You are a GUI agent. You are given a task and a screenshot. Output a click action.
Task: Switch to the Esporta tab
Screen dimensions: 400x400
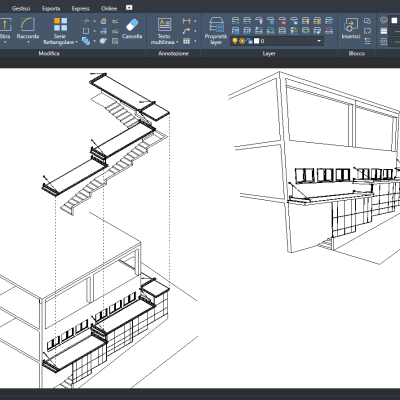51,8
